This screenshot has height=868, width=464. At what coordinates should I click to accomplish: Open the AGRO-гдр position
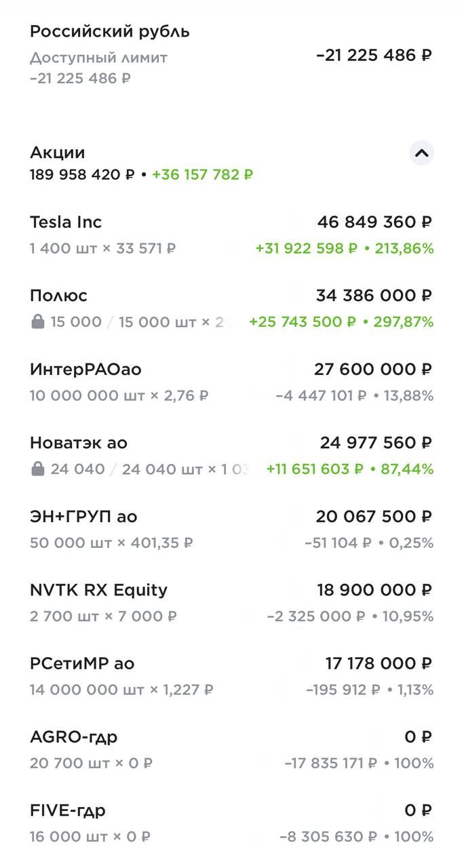tap(73, 737)
